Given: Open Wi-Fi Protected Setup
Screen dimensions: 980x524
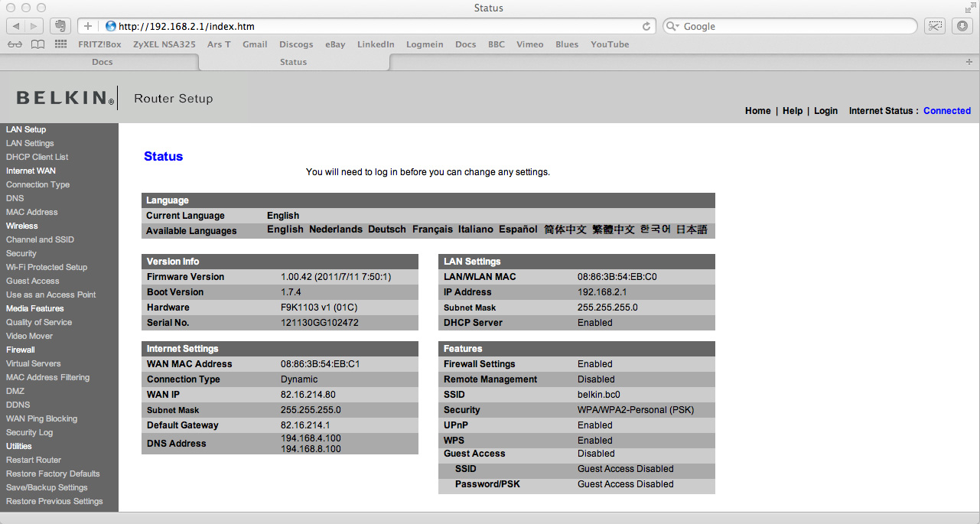Looking at the screenshot, I should [47, 267].
